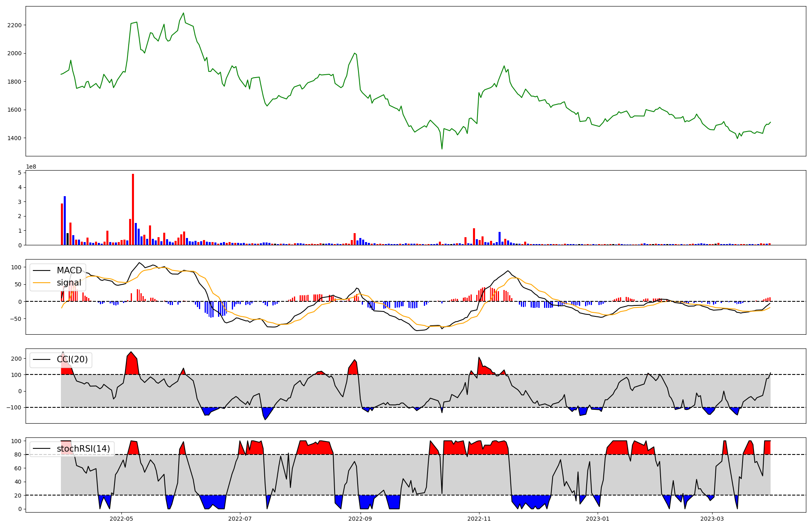Click the 2023-01 x-axis date label
Image resolution: width=812 pixels, height=528 pixels.
598,519
